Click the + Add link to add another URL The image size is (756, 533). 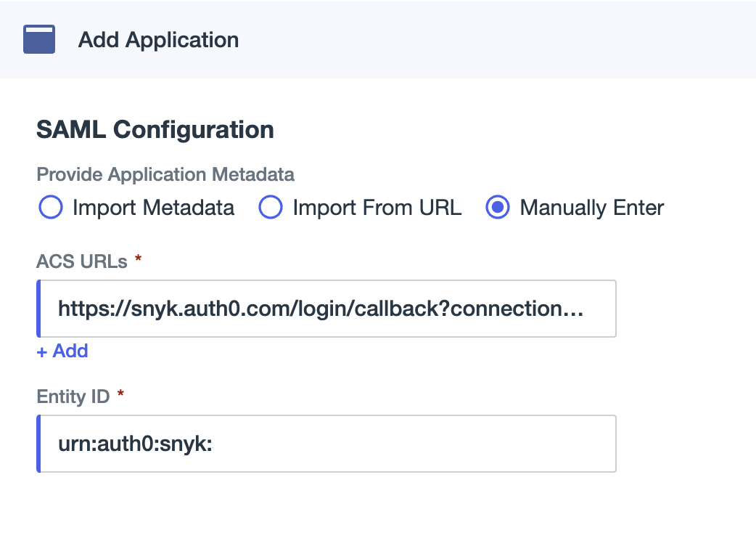(x=62, y=351)
